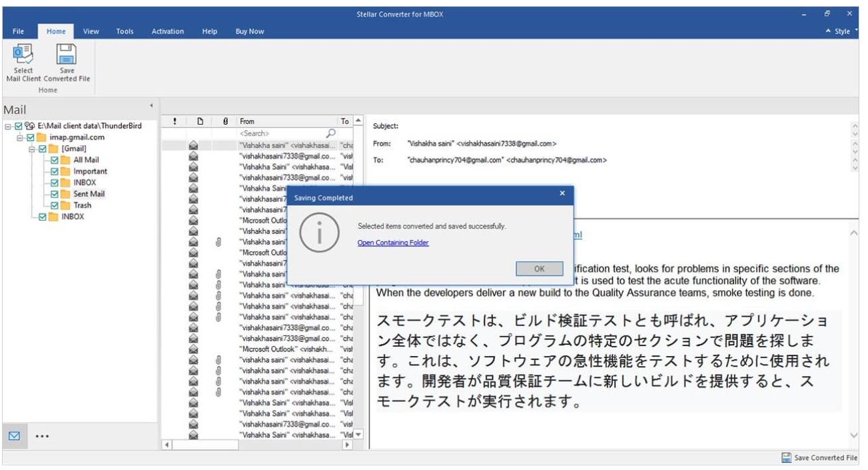This screenshot has width=868, height=470.
Task: Uncheck the Important folder checkbox
Action: [55, 171]
